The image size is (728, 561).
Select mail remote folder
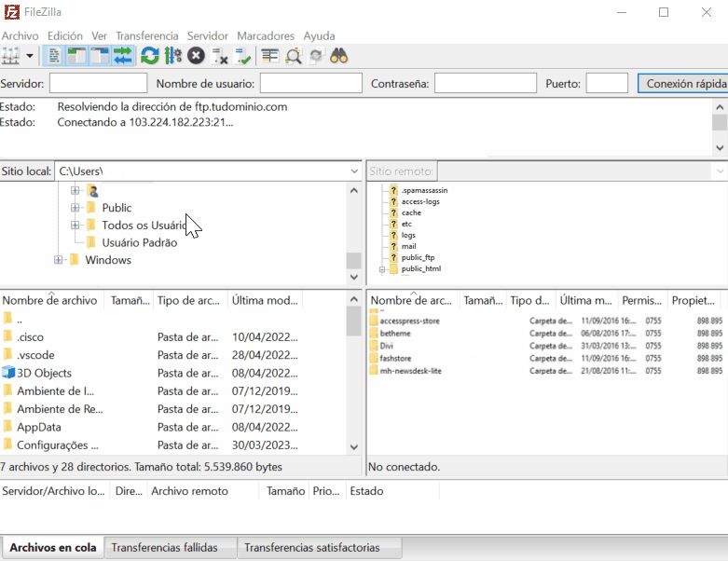408,246
